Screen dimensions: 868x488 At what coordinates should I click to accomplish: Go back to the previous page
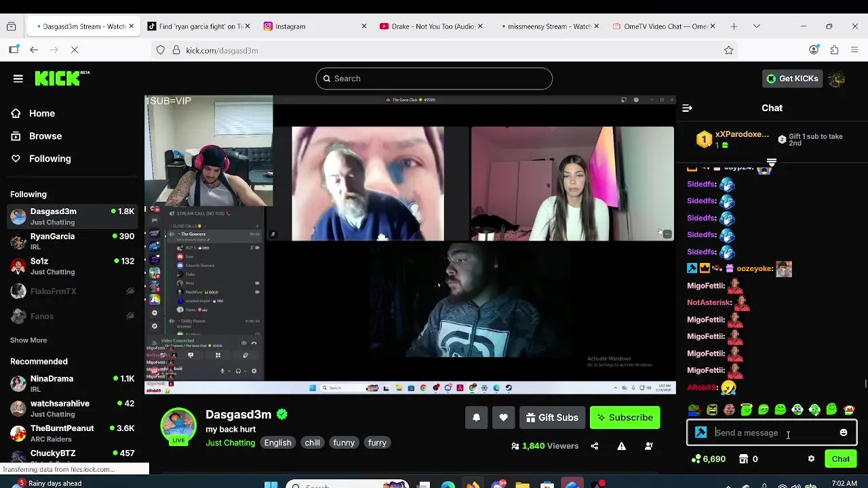[34, 50]
